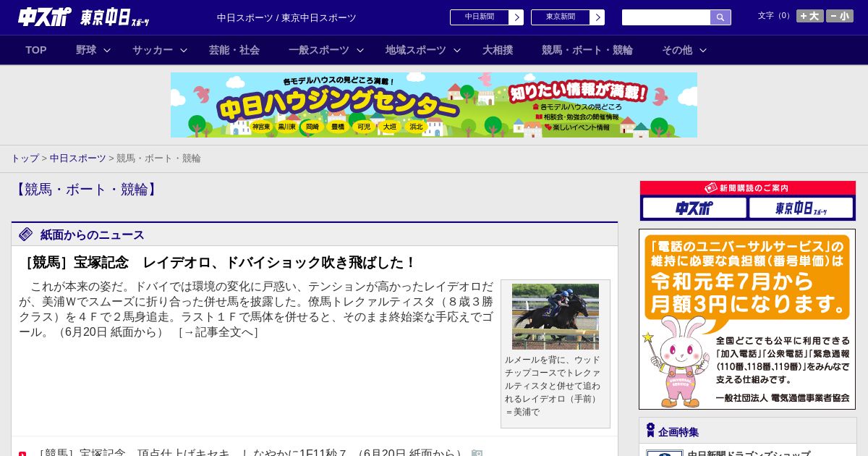Viewport: 868px width, 456px height.
Task: Expand the 野球 dropdown chevron
Action: tap(107, 50)
